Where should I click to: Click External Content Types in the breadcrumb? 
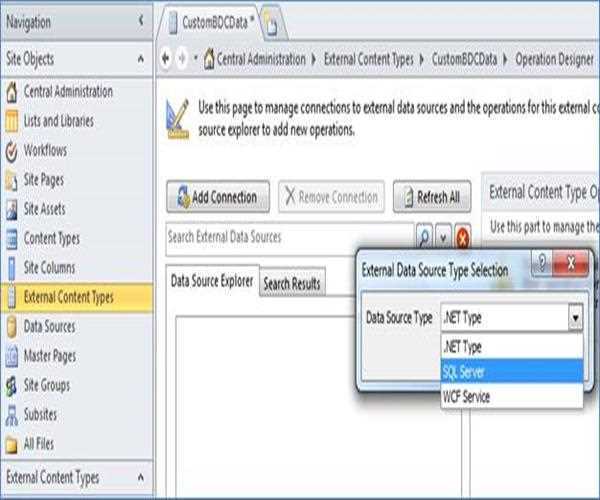[368, 59]
